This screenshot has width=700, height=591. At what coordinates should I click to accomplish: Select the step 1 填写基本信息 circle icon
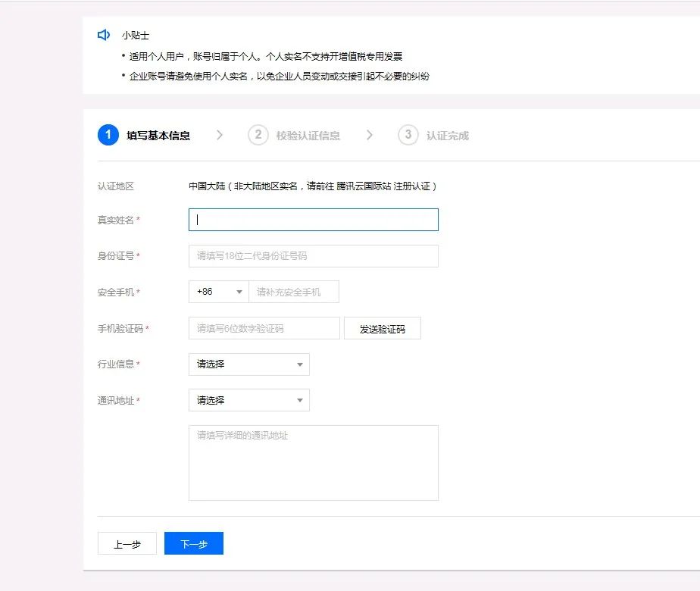[x=108, y=135]
